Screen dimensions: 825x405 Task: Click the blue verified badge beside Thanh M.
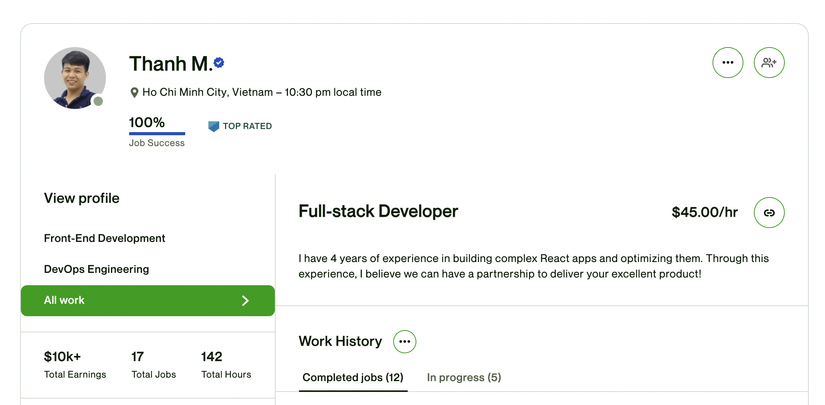pos(219,63)
